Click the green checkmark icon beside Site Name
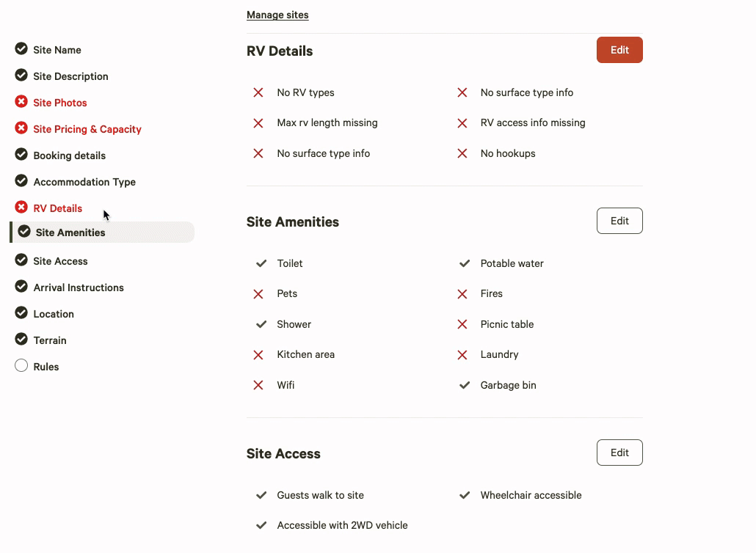This screenshot has height=553, width=756. coord(21,48)
